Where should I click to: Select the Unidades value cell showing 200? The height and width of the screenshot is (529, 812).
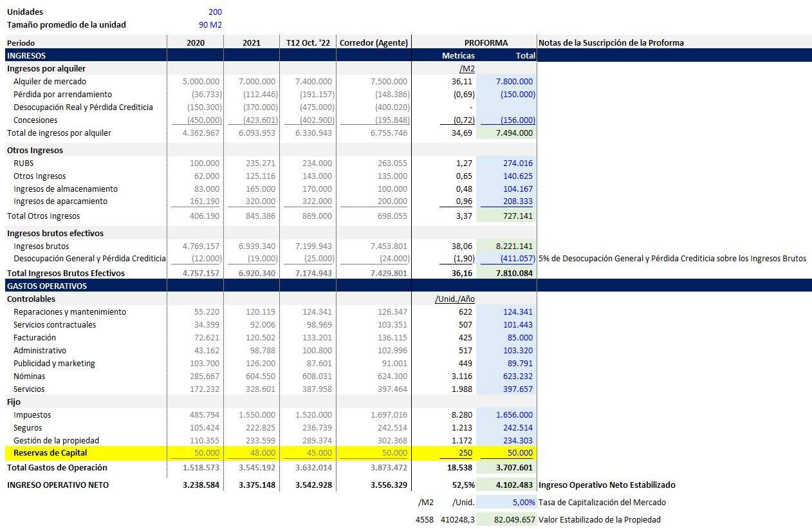tap(215, 12)
